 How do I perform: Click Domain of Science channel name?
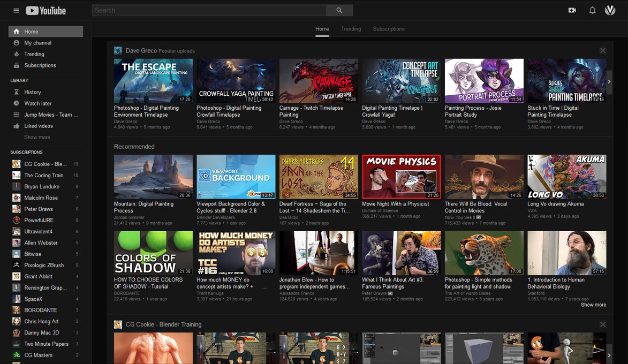coord(380,210)
